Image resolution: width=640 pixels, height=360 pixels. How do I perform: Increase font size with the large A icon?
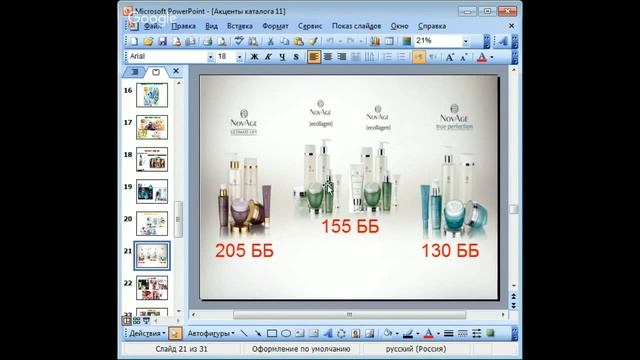click(x=449, y=57)
